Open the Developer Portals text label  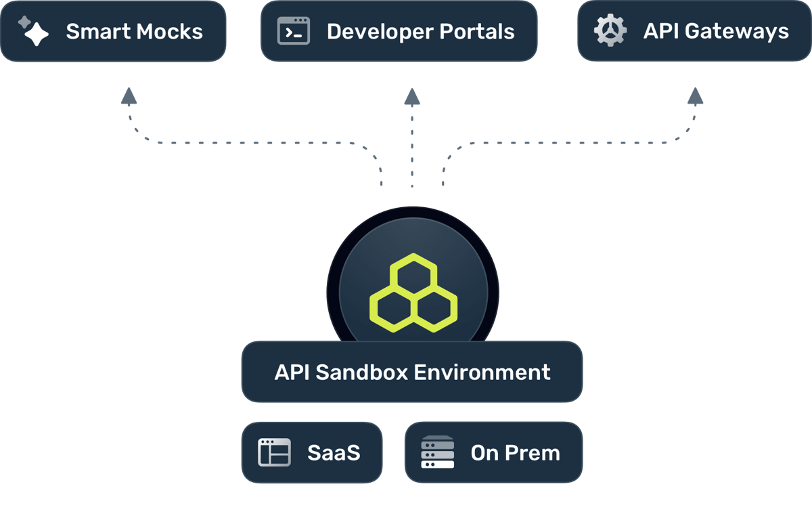[420, 31]
